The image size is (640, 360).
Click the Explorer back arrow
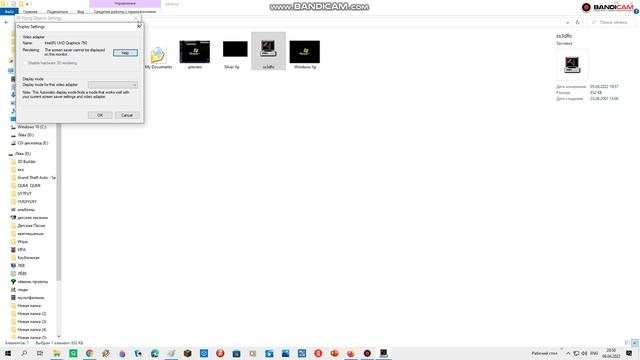click(6, 22)
